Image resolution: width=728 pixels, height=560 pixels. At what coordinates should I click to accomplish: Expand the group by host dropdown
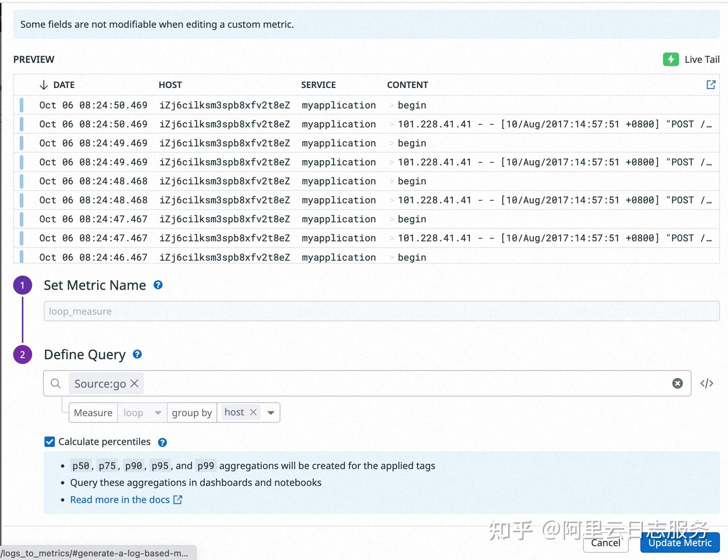[x=271, y=412]
